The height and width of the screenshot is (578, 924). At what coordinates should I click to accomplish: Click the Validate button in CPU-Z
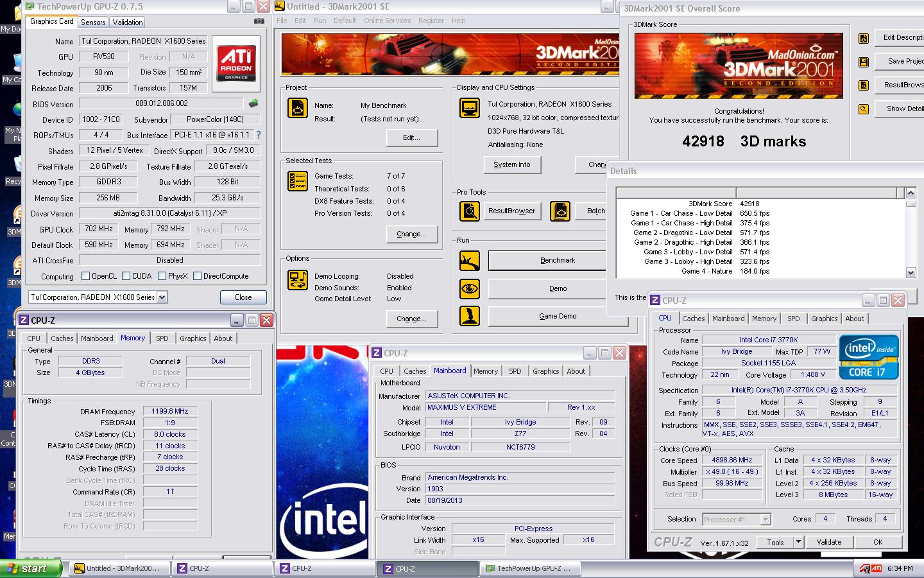click(829, 542)
